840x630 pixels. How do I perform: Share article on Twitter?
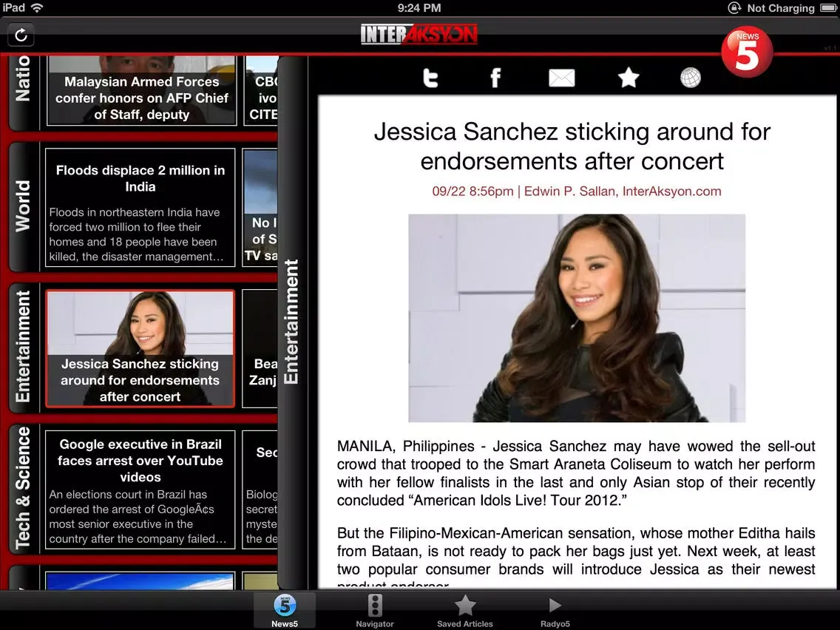tap(430, 78)
